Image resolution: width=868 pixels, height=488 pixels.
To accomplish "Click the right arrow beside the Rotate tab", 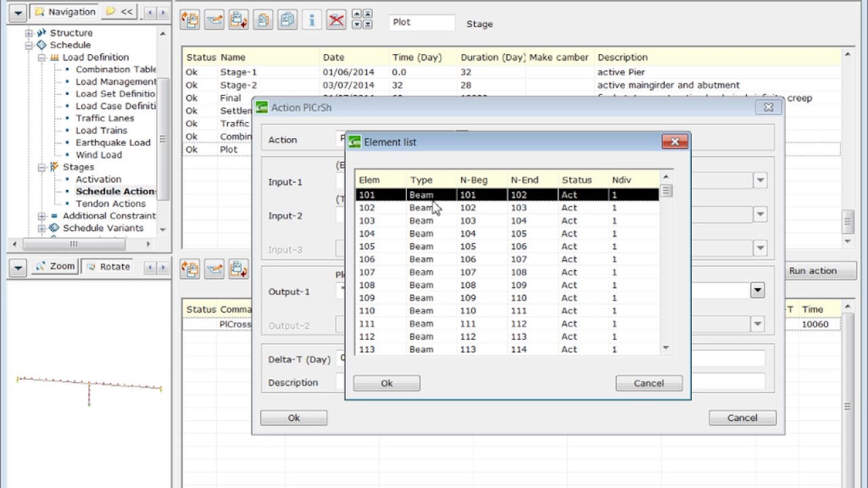I will (163, 267).
